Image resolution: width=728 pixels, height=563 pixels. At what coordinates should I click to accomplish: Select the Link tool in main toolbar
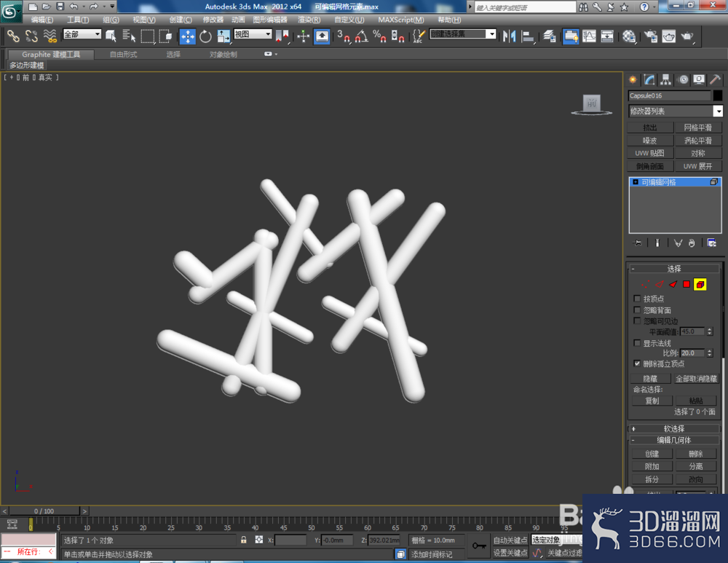point(13,36)
